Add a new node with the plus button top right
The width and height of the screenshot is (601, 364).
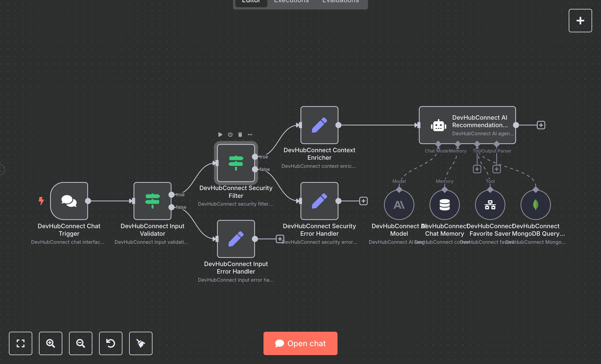pyautogui.click(x=580, y=20)
